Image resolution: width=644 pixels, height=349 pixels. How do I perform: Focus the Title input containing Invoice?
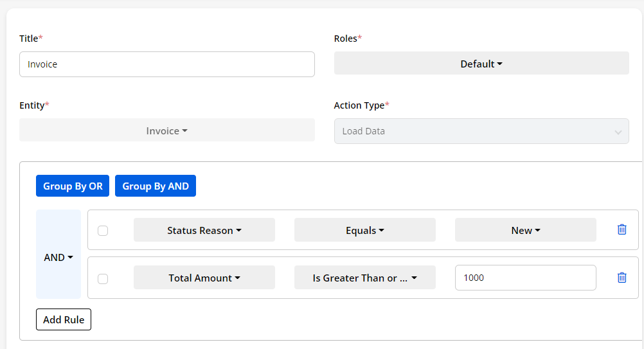click(x=166, y=64)
